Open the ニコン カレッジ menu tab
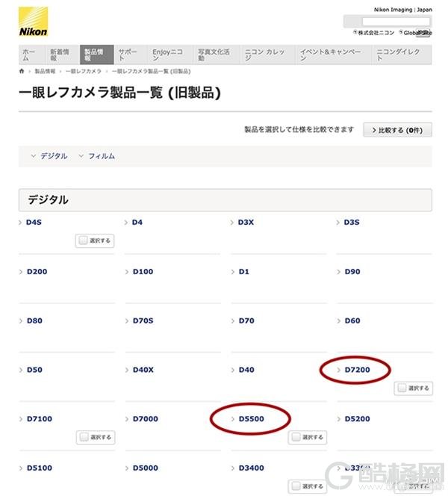This screenshot has width=448, height=496. pos(268,55)
